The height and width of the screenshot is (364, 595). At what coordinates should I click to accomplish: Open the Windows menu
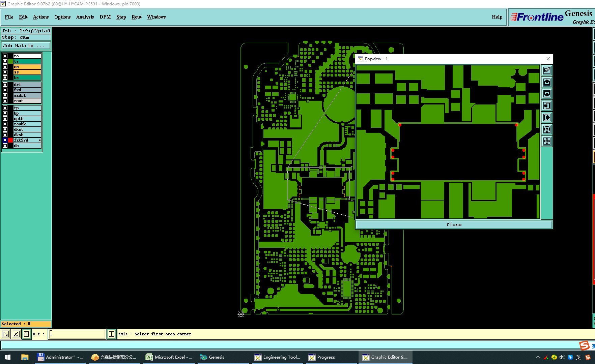pos(156,17)
